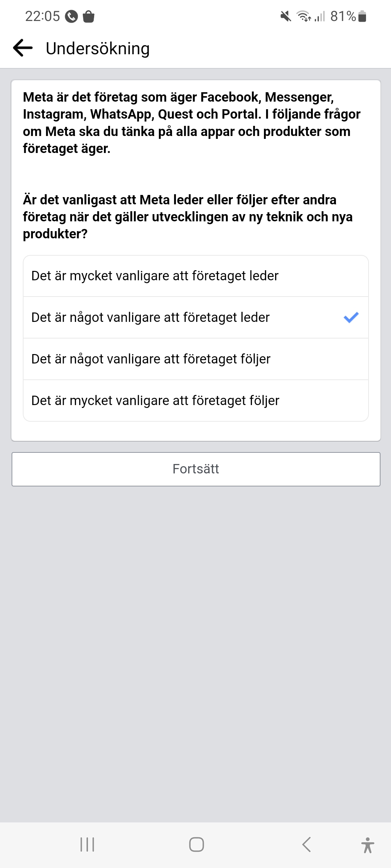Tap the muted sound status icon
The width and height of the screenshot is (391, 868).
coord(286,16)
